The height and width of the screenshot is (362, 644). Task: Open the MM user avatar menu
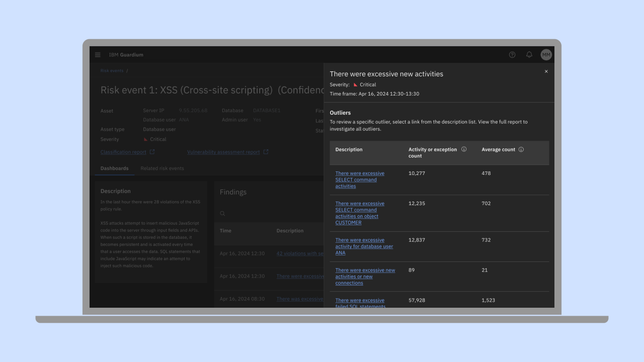(x=546, y=55)
